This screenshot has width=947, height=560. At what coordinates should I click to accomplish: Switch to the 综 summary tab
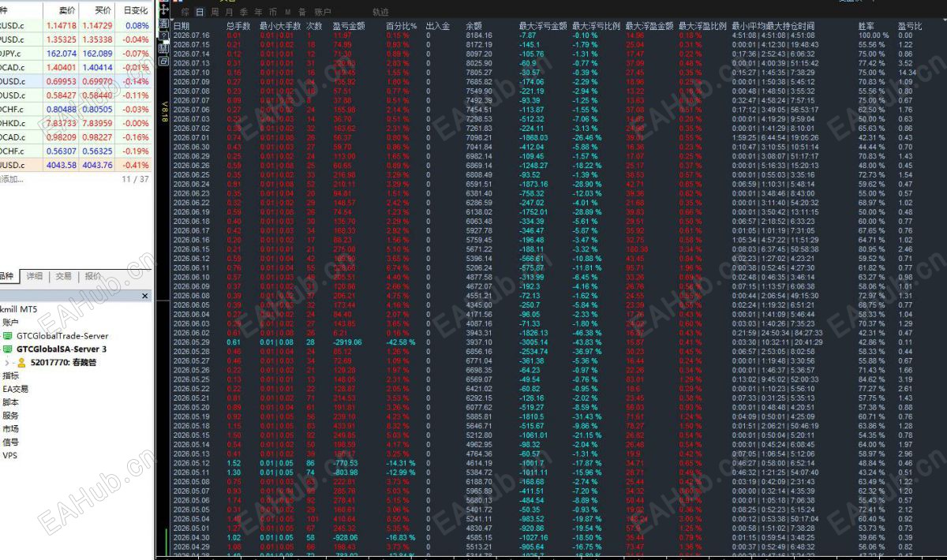185,13
